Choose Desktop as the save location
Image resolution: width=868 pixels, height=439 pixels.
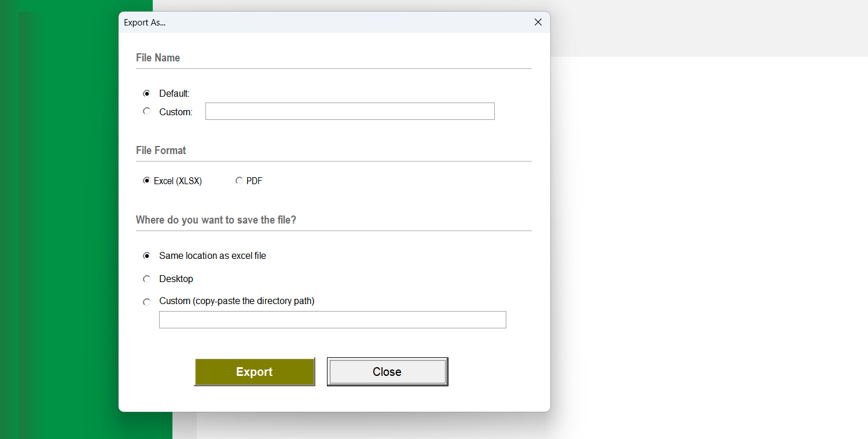pos(147,279)
